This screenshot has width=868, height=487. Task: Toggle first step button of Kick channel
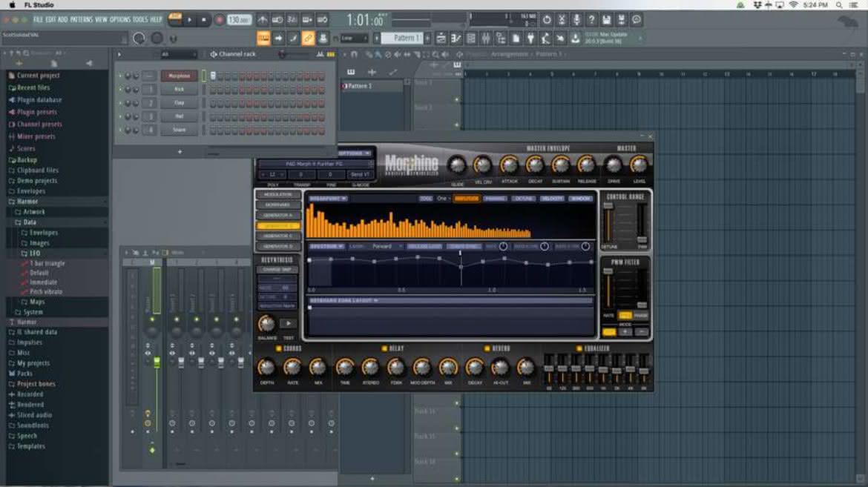(x=213, y=90)
